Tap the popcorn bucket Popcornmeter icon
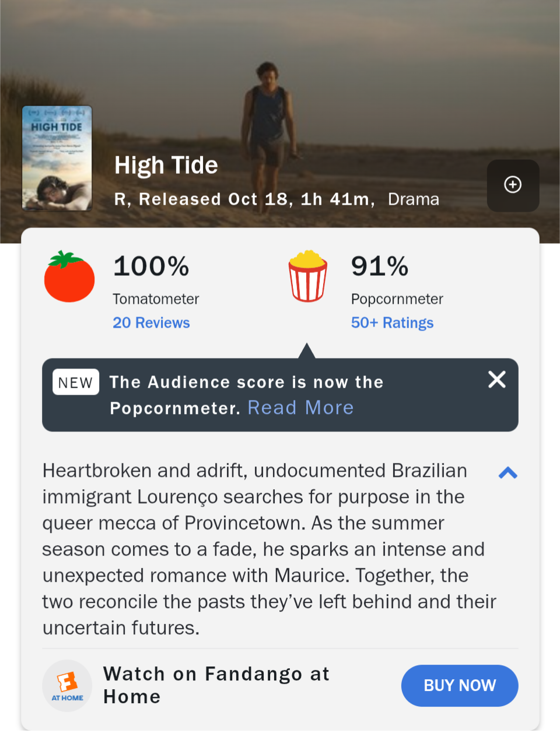This screenshot has height=744, width=560. click(308, 276)
